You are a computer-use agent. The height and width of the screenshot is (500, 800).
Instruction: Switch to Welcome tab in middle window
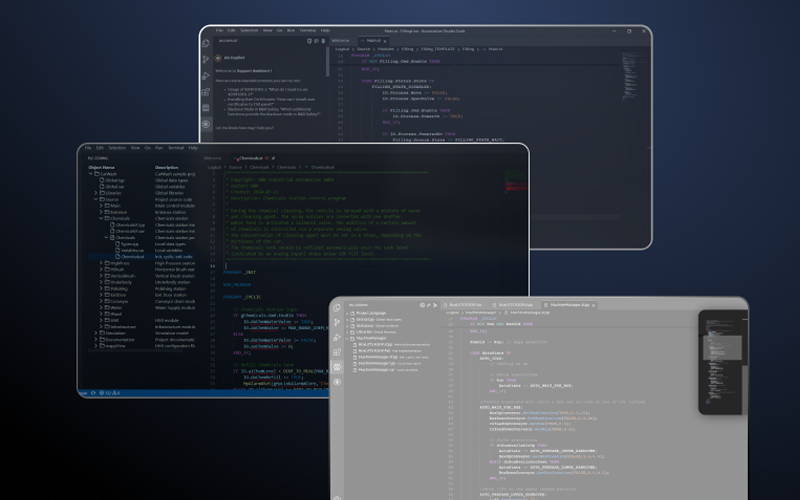coord(212,158)
